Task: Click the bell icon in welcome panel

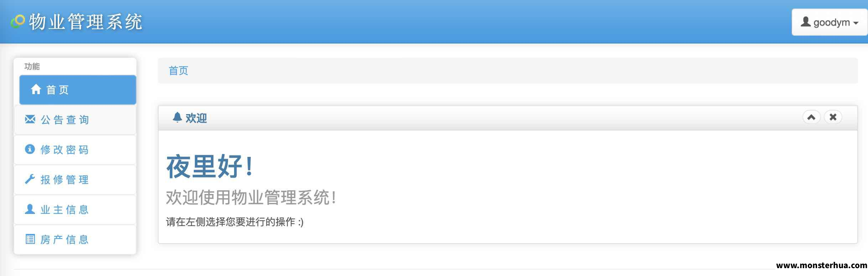Action: point(177,117)
